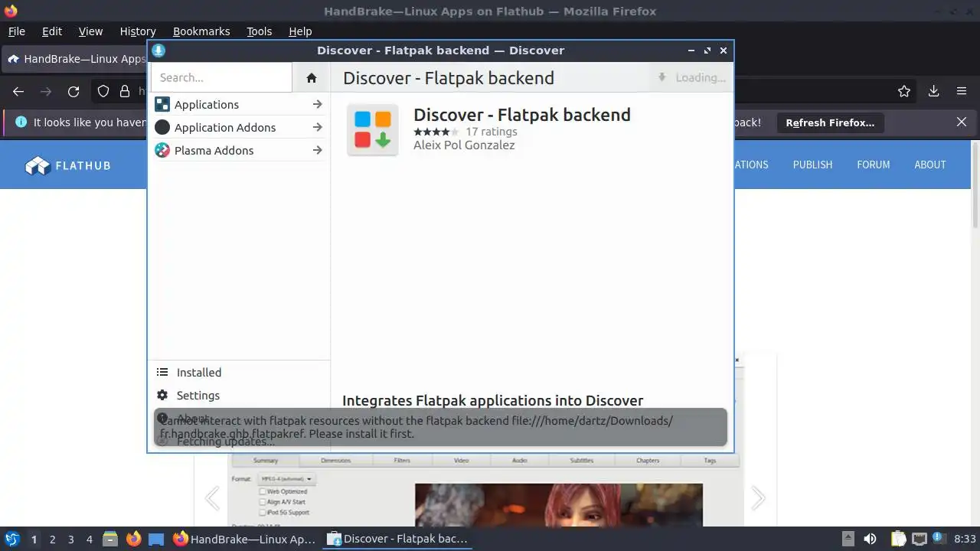The height and width of the screenshot is (551, 980).
Task: Switch to virtual desktop 4
Action: 89,539
